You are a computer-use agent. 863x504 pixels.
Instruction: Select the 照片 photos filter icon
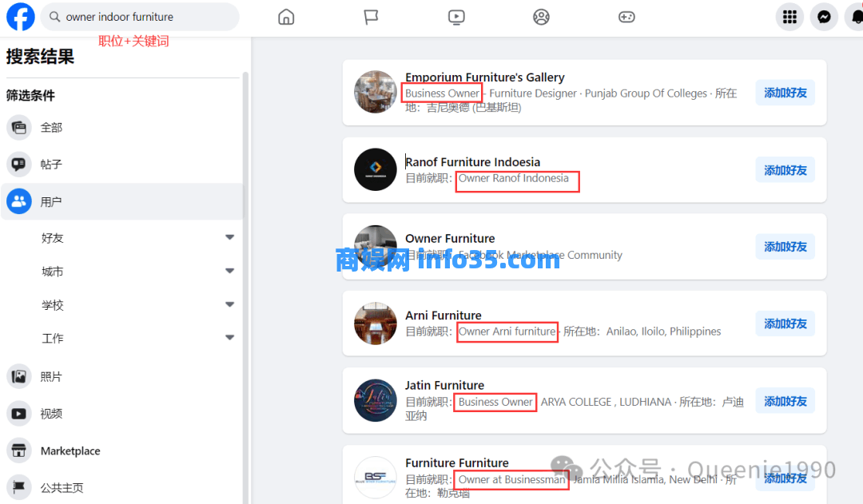[18, 376]
